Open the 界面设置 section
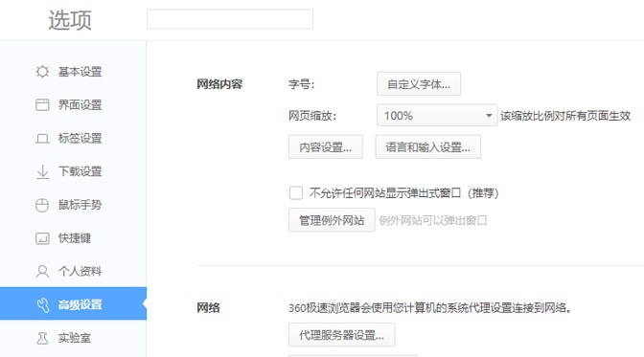This screenshot has width=644, height=357. [73, 105]
